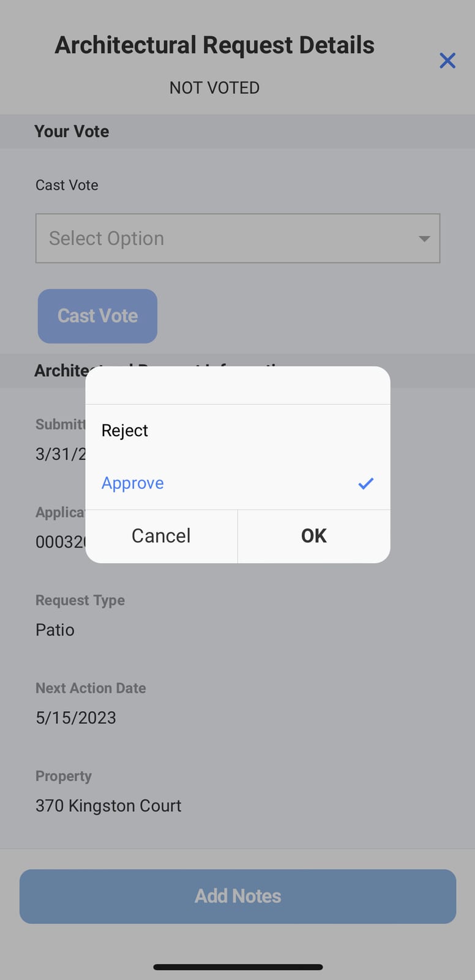This screenshot has height=980, width=475.
Task: Tap the Add Notes button
Action: click(x=238, y=896)
